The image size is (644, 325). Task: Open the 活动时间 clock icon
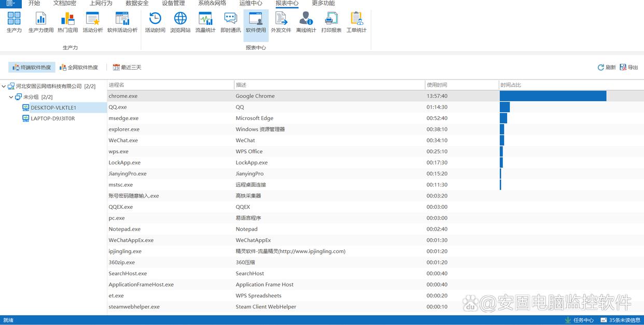pyautogui.click(x=155, y=22)
